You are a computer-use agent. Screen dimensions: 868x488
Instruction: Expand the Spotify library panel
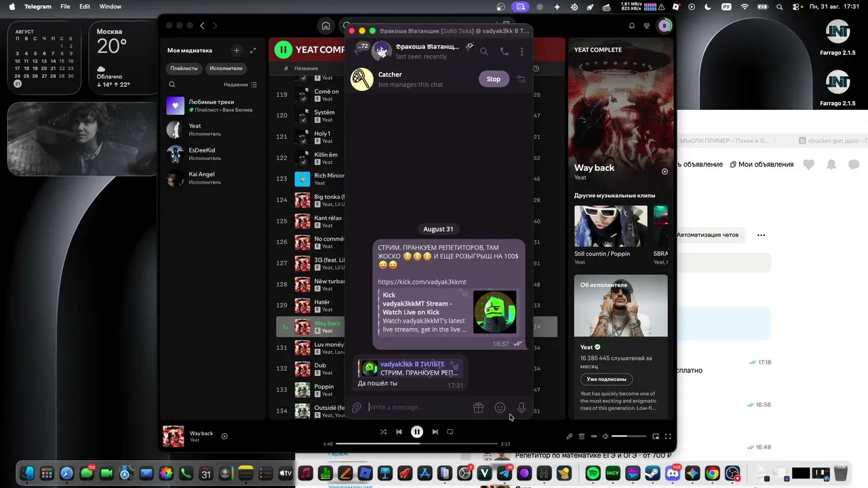tap(253, 50)
